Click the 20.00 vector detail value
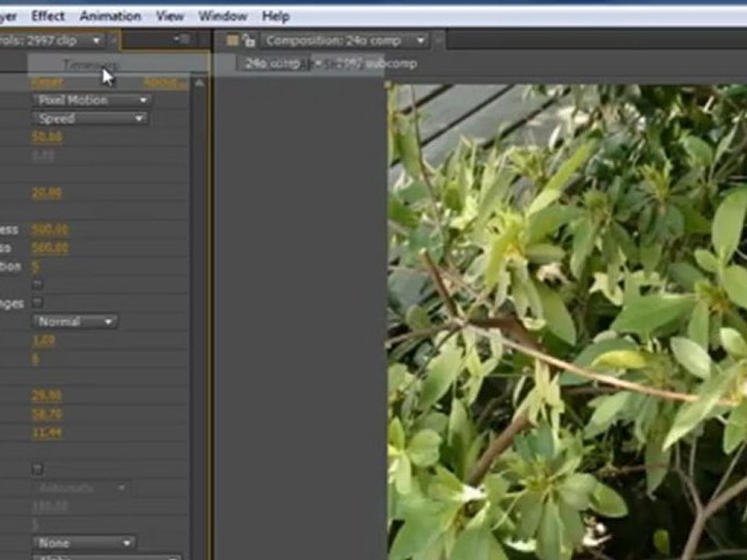This screenshot has width=747, height=560. click(47, 193)
